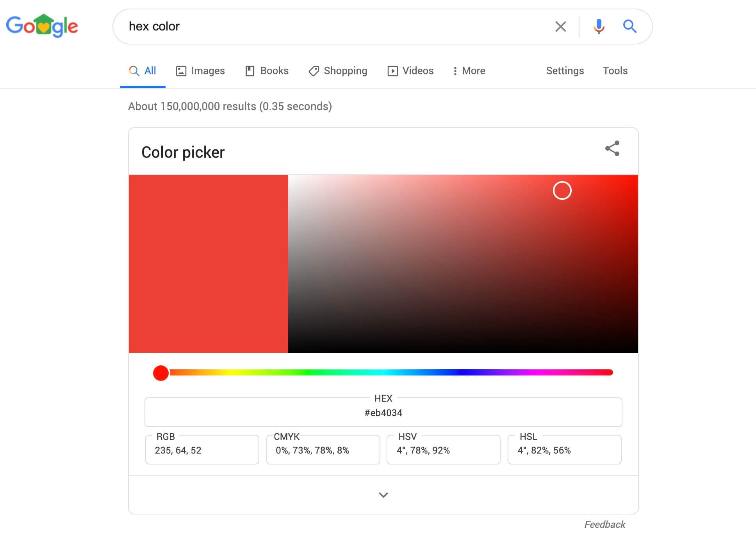Click the Feedback link

tap(605, 524)
